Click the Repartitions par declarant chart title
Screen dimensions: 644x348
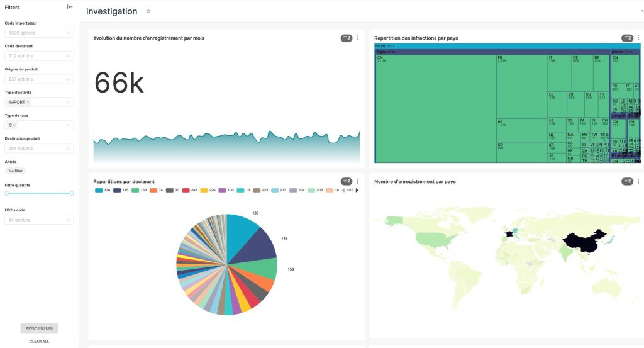(124, 182)
